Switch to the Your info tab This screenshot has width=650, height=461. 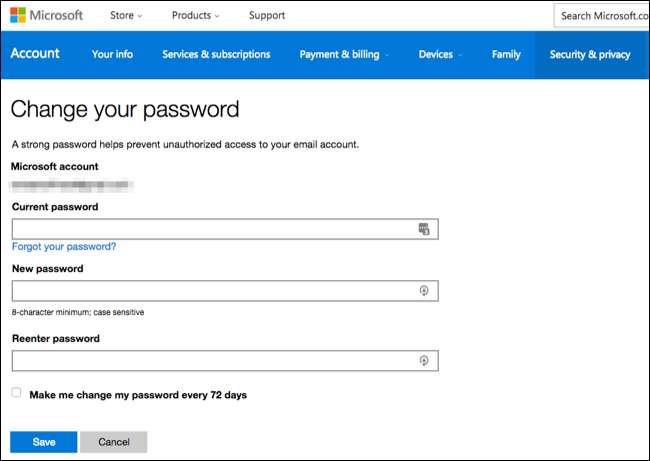point(112,55)
